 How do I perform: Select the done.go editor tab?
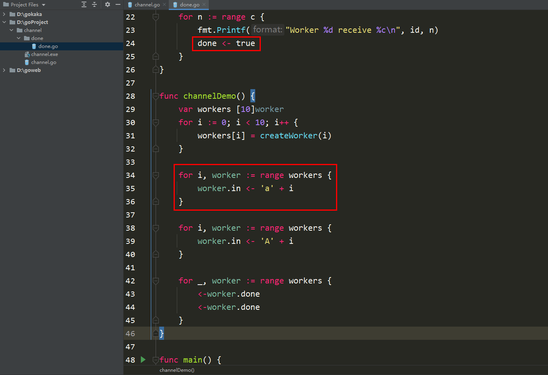(189, 5)
